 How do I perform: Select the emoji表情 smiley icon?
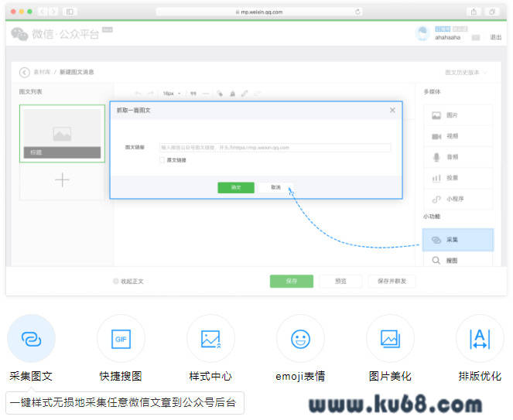pos(300,339)
